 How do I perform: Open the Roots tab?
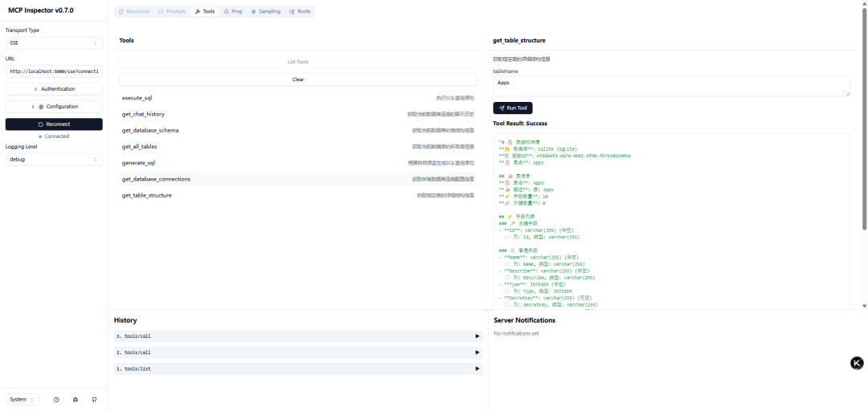(x=300, y=11)
